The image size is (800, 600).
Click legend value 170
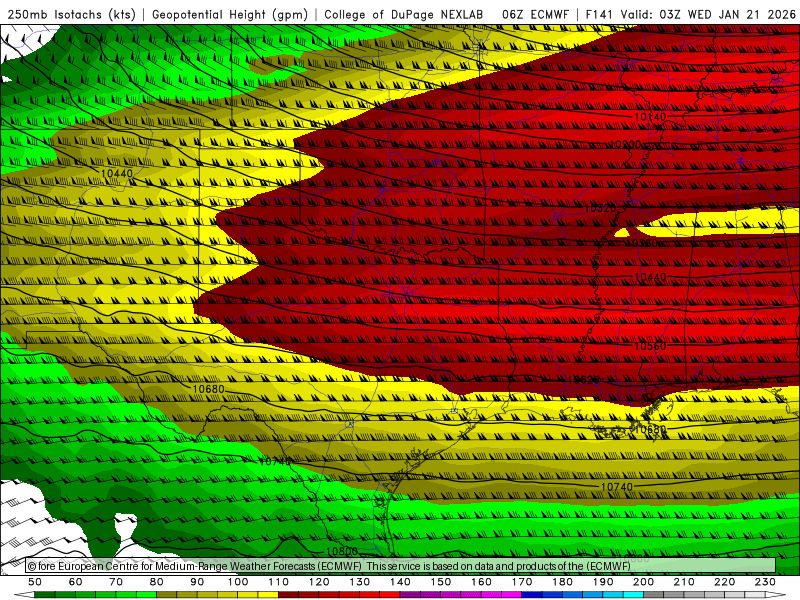[522, 582]
